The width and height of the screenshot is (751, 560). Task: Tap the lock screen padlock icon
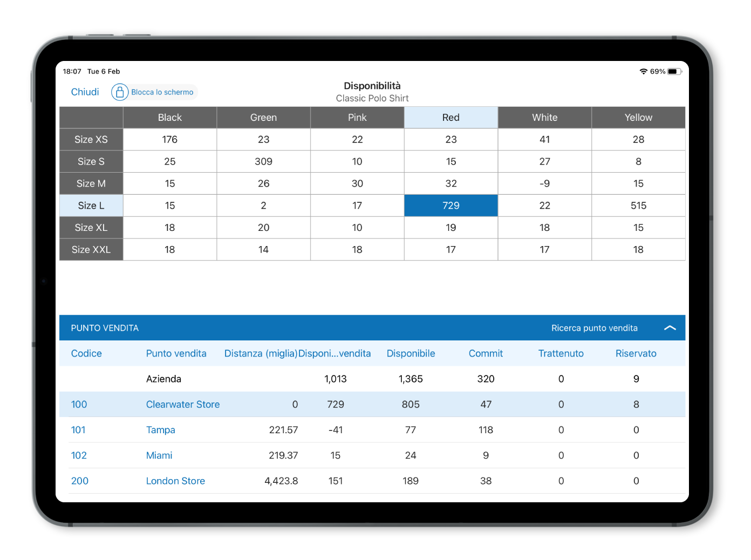click(120, 92)
